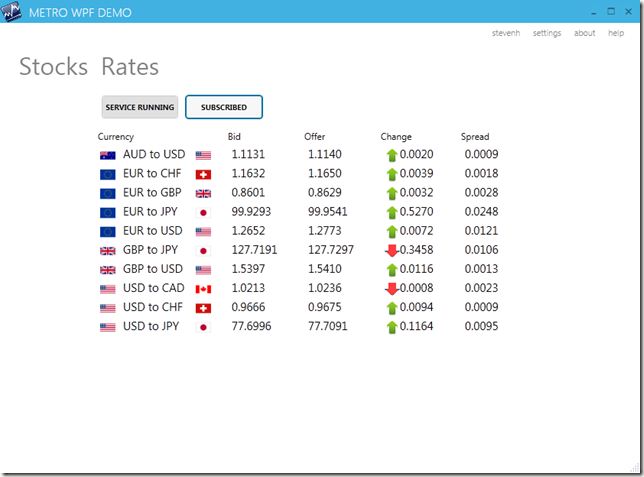The height and width of the screenshot is (477, 644).
Task: Click the Bid column header
Action: coord(234,136)
